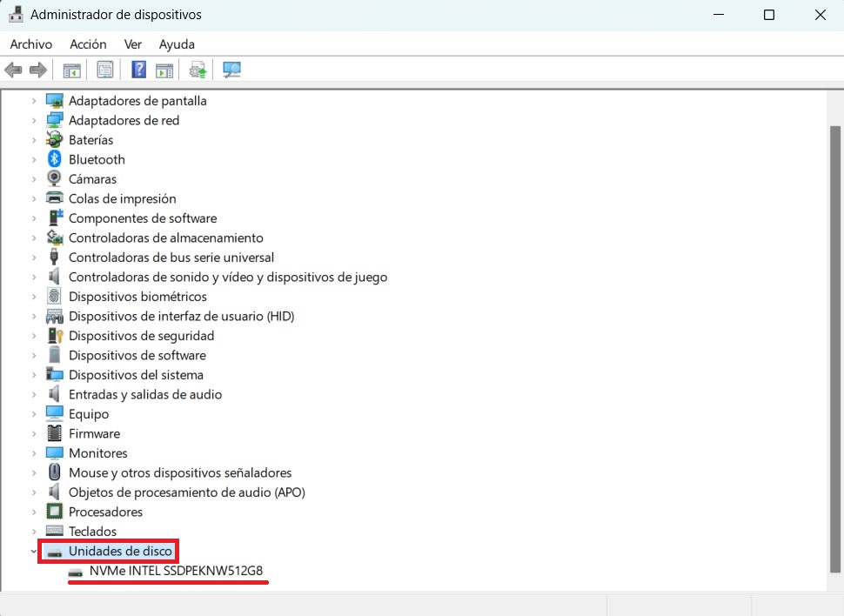Select Controladoras de sonido y vídeo label

pyautogui.click(x=228, y=277)
